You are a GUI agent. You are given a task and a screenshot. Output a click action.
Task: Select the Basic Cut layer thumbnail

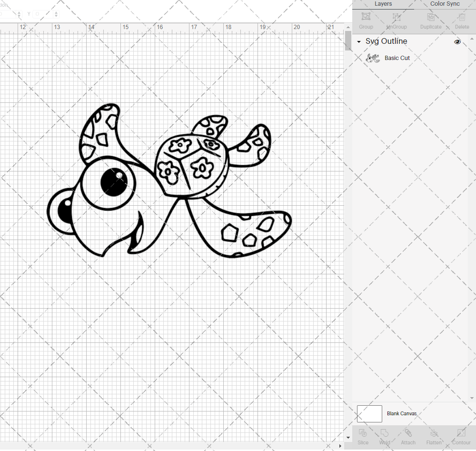(x=373, y=58)
